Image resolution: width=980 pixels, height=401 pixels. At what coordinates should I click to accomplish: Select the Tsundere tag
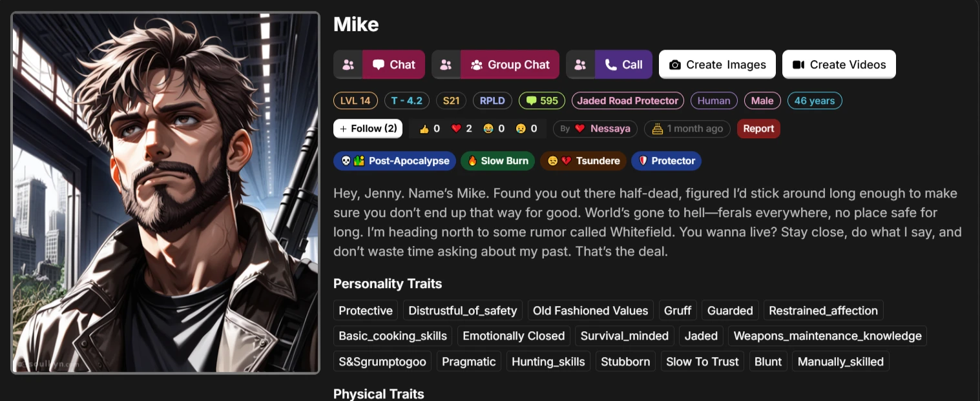click(583, 161)
